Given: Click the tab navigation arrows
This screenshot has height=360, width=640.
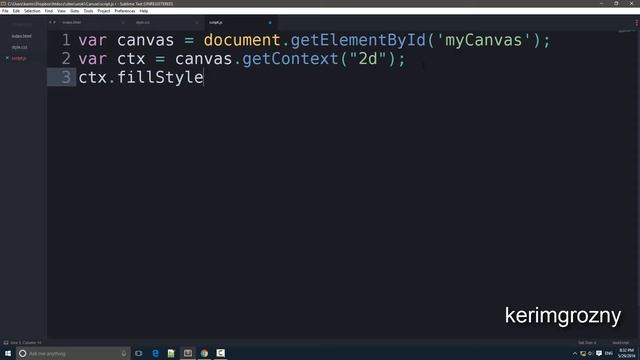Looking at the screenshot, I should [x=52, y=22].
